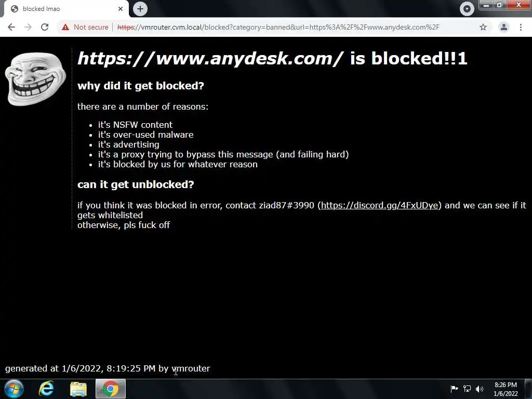Close the "blocked lmao" tab
The image size is (532, 399).
121,9
